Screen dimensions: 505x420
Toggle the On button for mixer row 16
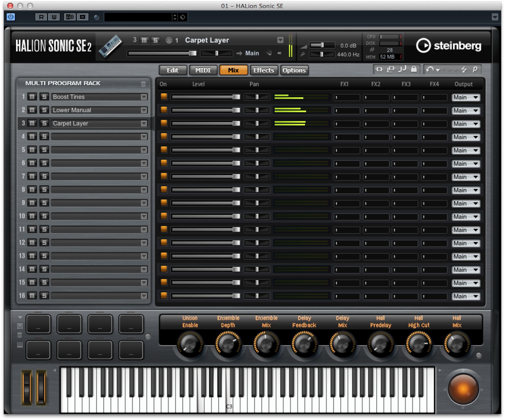[x=164, y=295]
